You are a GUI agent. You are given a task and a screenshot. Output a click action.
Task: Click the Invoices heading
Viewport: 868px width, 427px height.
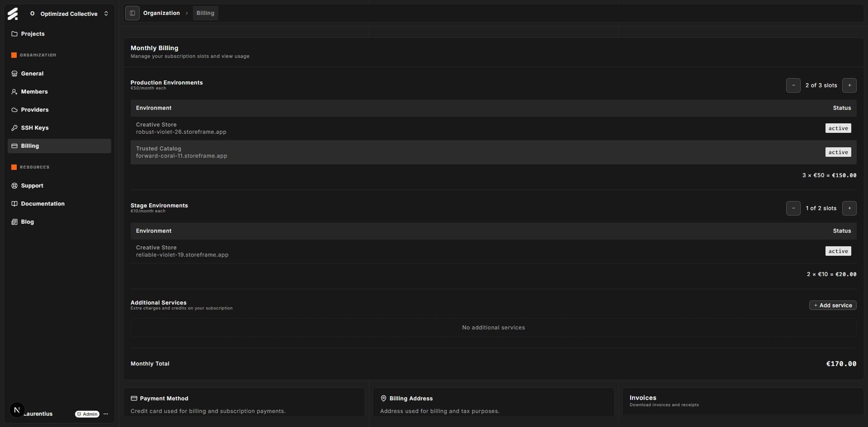(642, 398)
